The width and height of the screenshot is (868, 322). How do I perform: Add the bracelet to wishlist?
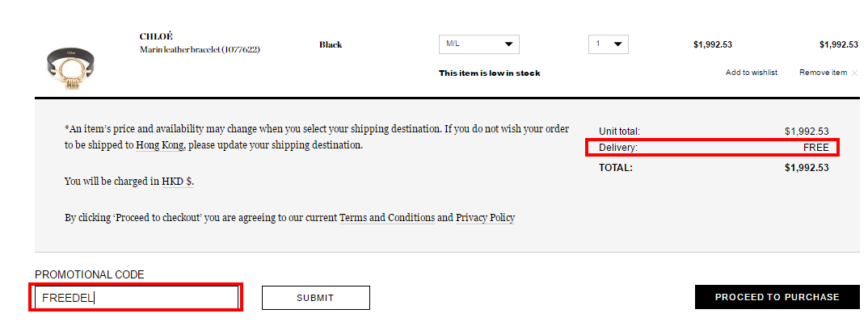click(x=751, y=73)
